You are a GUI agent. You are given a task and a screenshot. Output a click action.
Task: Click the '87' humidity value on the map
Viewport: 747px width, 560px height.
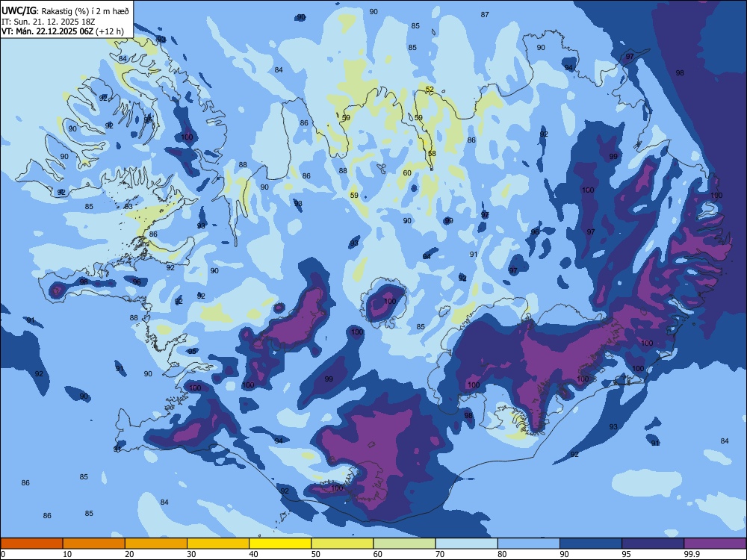(x=485, y=15)
